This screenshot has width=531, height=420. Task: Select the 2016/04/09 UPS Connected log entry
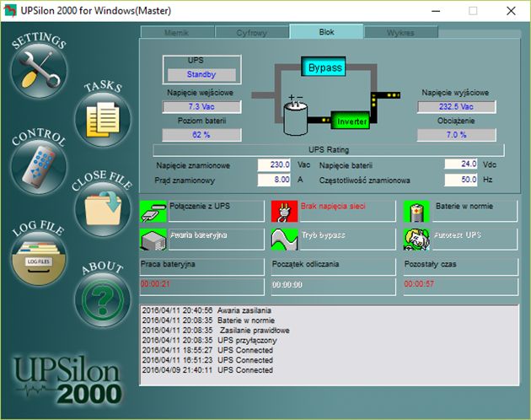tap(207, 370)
